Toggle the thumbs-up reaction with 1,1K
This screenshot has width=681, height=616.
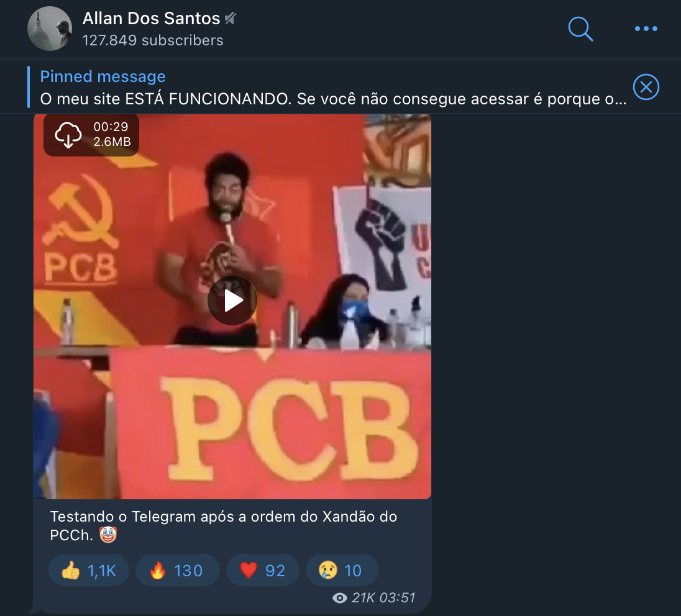(89, 571)
